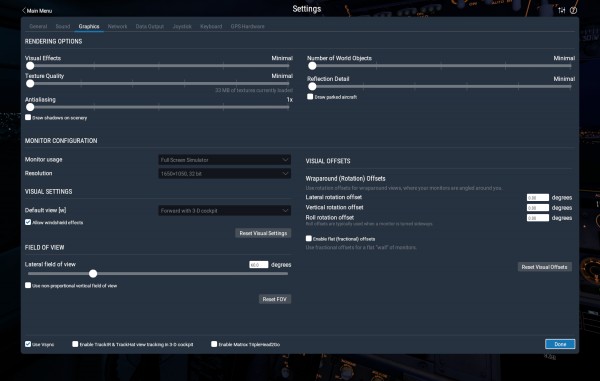Click the Lateral field of view slider handle
This screenshot has width=600, height=381.
[x=93, y=274]
